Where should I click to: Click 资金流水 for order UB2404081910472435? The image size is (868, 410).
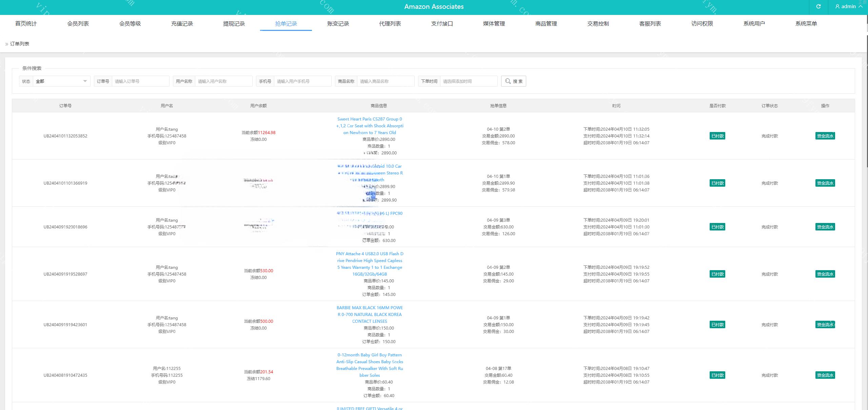[825, 375]
